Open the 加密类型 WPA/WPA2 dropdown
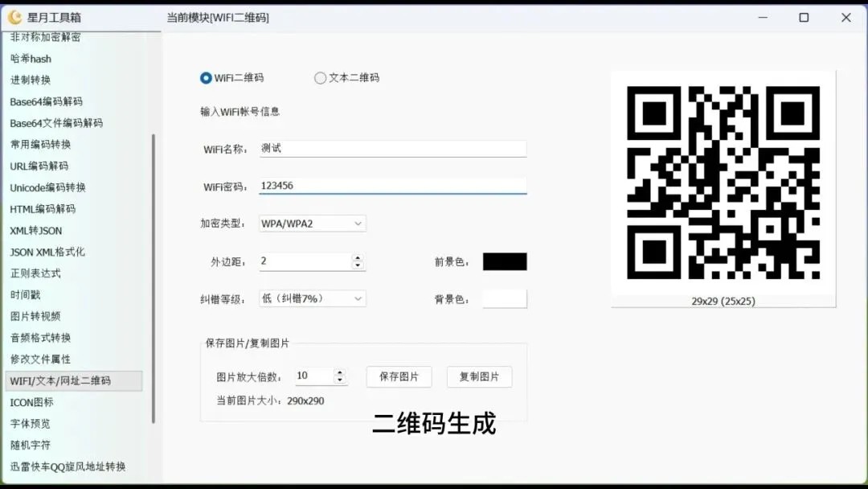868x489 pixels. coord(312,223)
